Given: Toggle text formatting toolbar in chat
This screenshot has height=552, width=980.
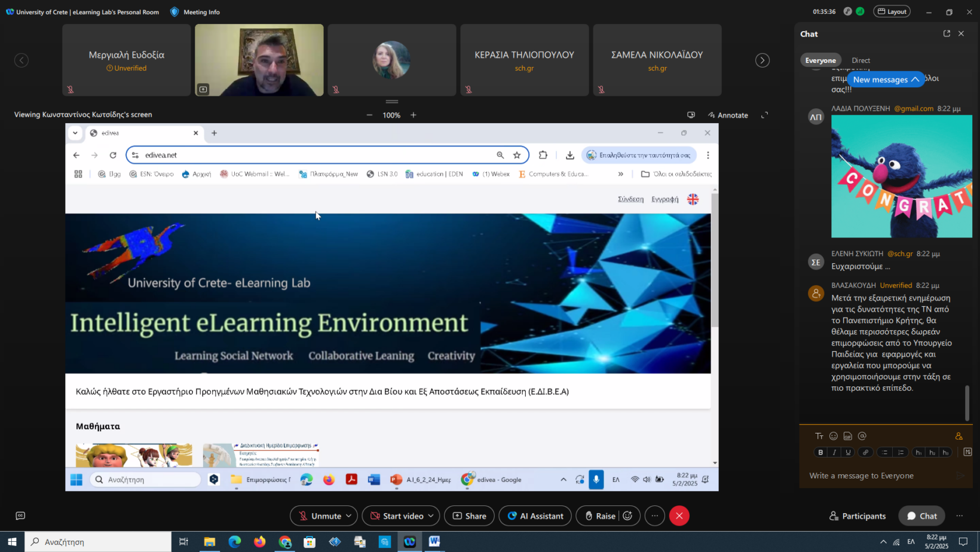Looking at the screenshot, I should (819, 436).
